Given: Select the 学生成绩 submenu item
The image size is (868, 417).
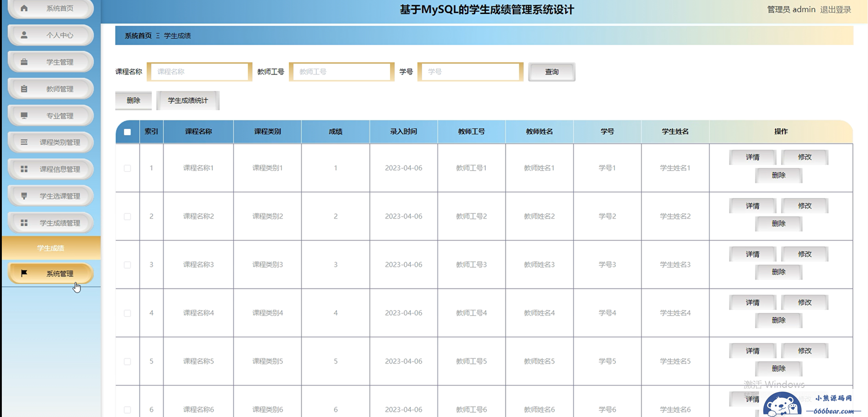Looking at the screenshot, I should 51,248.
